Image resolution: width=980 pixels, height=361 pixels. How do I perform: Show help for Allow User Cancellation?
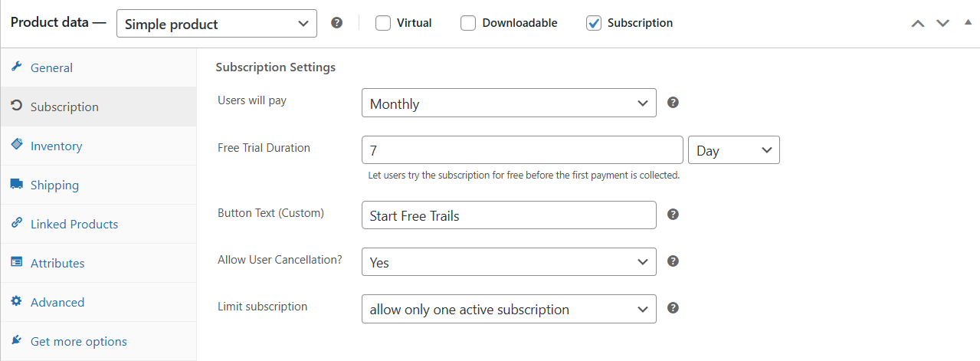(x=673, y=261)
